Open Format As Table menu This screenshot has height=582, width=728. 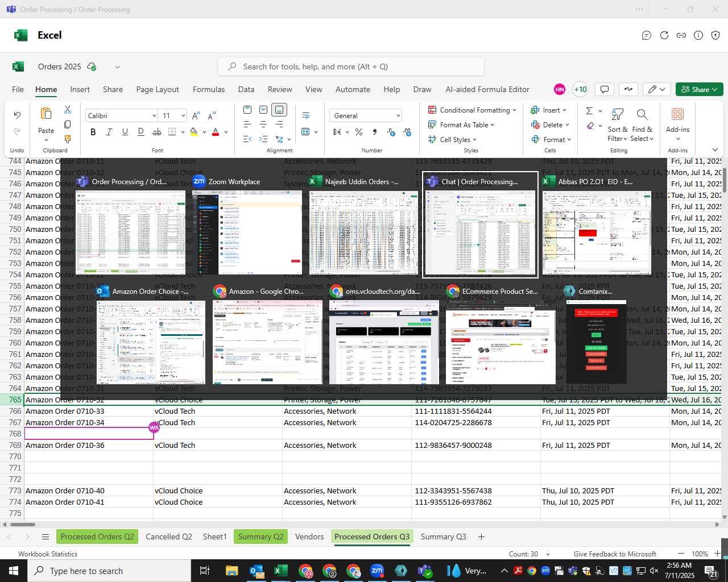[461, 125]
